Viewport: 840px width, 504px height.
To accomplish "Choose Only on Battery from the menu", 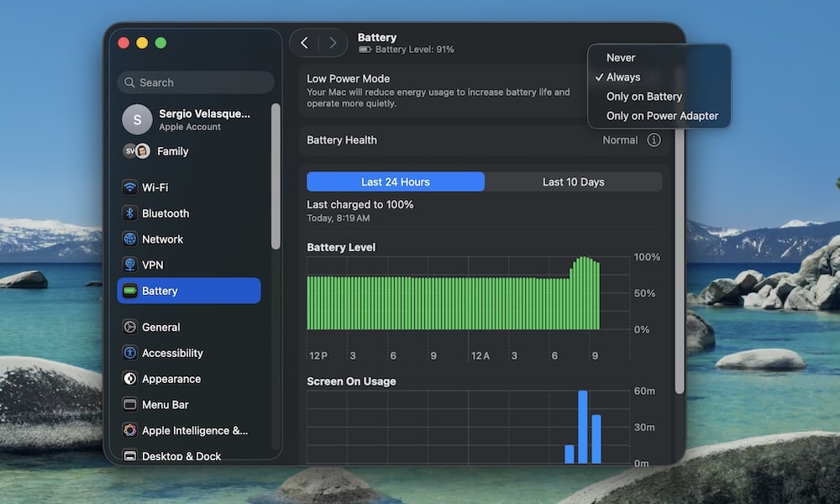I will point(643,96).
